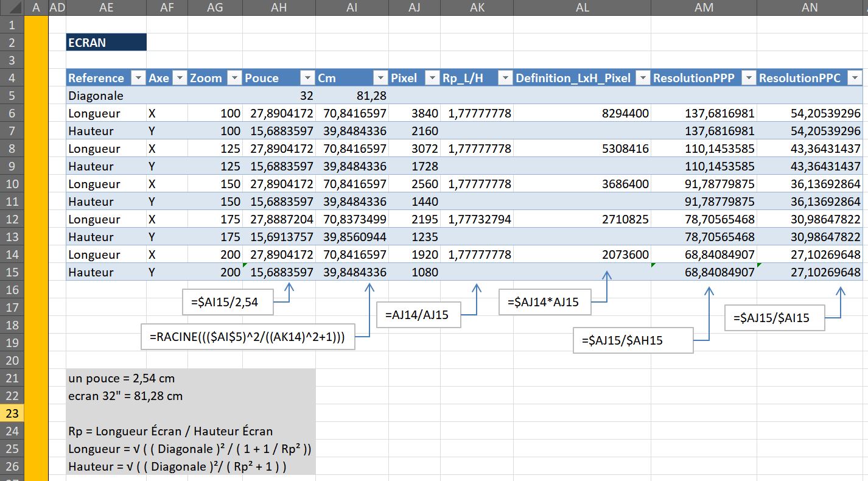This screenshot has height=481, width=868.
Task: Open the Cm column filter dropdown
Action: [380, 78]
